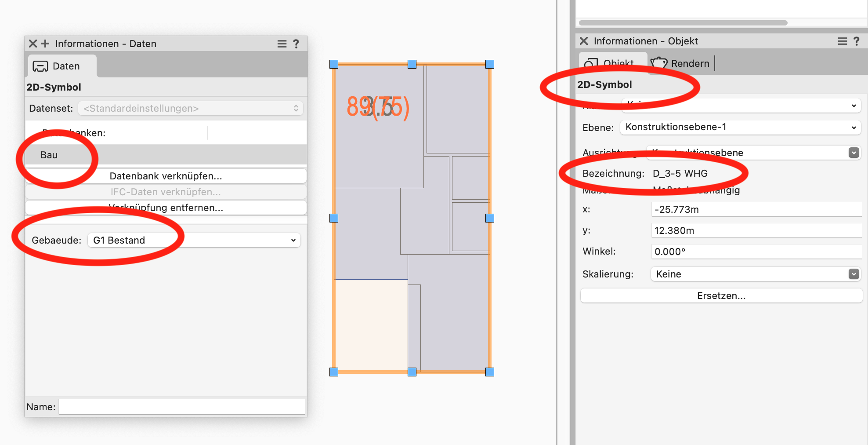Open the Datenset dropdown
Screen dimensions: 868x445
(190, 108)
